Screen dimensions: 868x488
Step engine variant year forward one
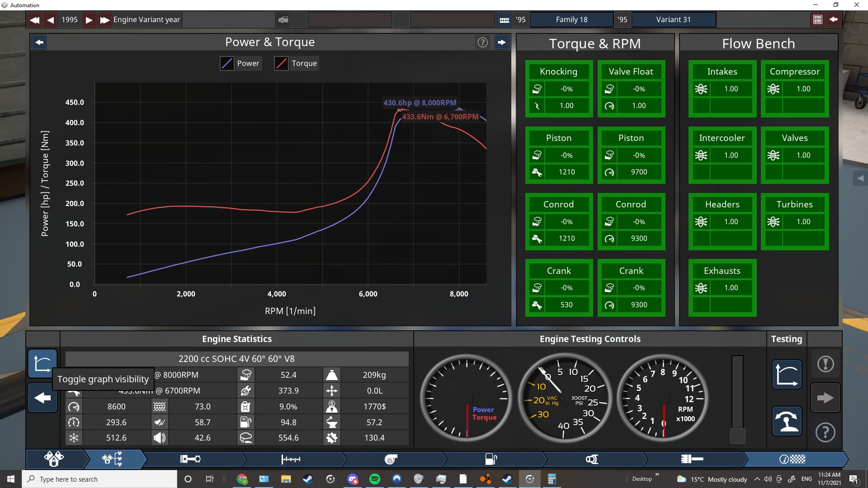[x=89, y=20]
